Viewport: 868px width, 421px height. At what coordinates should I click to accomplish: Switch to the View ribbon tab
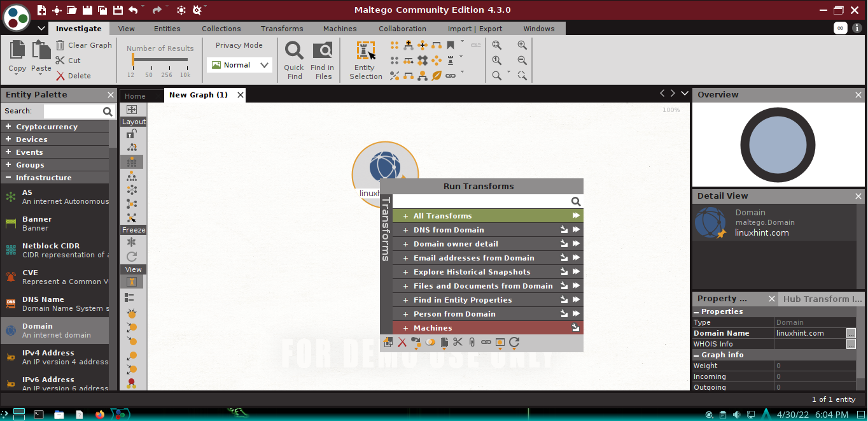pos(127,29)
